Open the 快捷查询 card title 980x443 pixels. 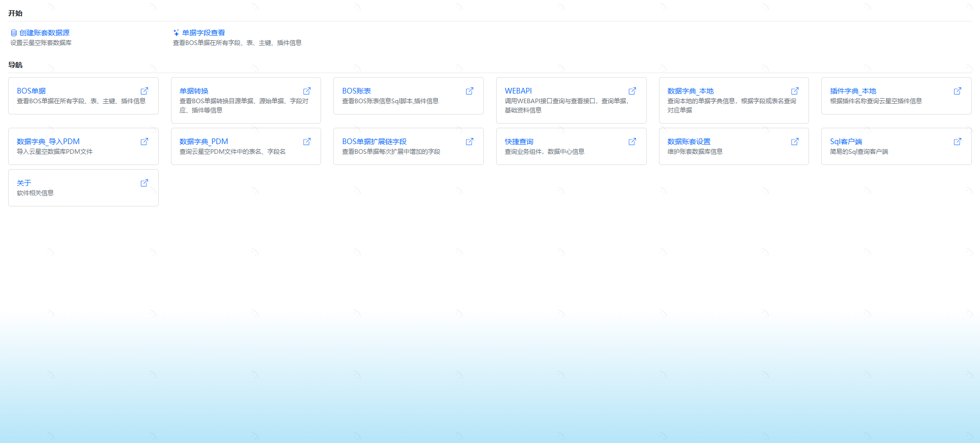point(519,142)
